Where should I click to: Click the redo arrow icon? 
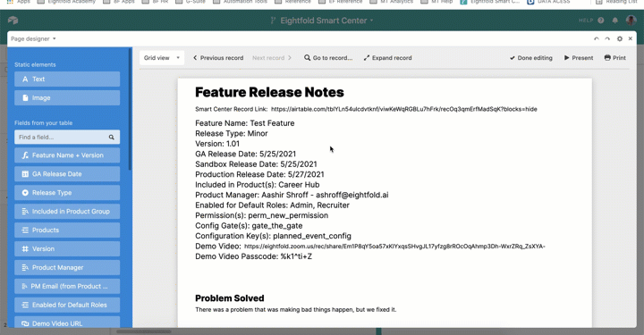(607, 39)
